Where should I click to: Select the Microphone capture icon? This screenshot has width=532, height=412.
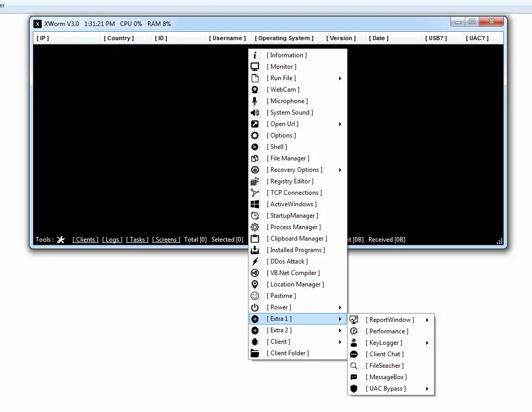point(254,101)
